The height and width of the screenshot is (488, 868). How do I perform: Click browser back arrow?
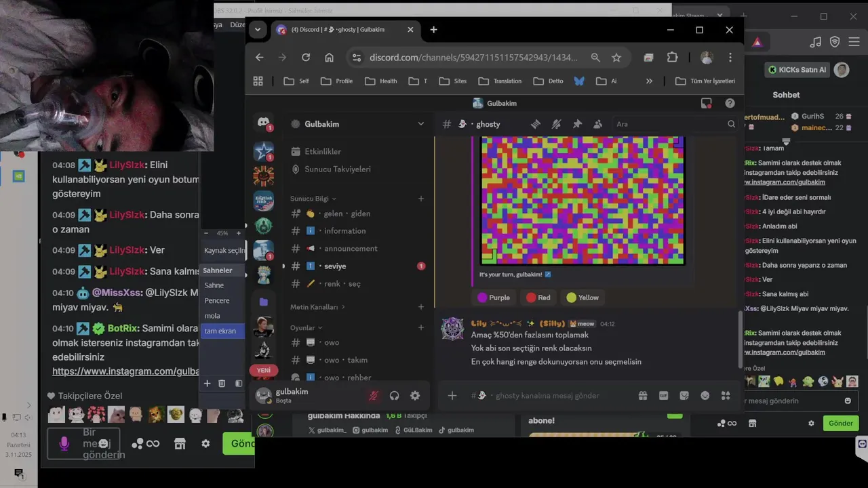(x=259, y=58)
